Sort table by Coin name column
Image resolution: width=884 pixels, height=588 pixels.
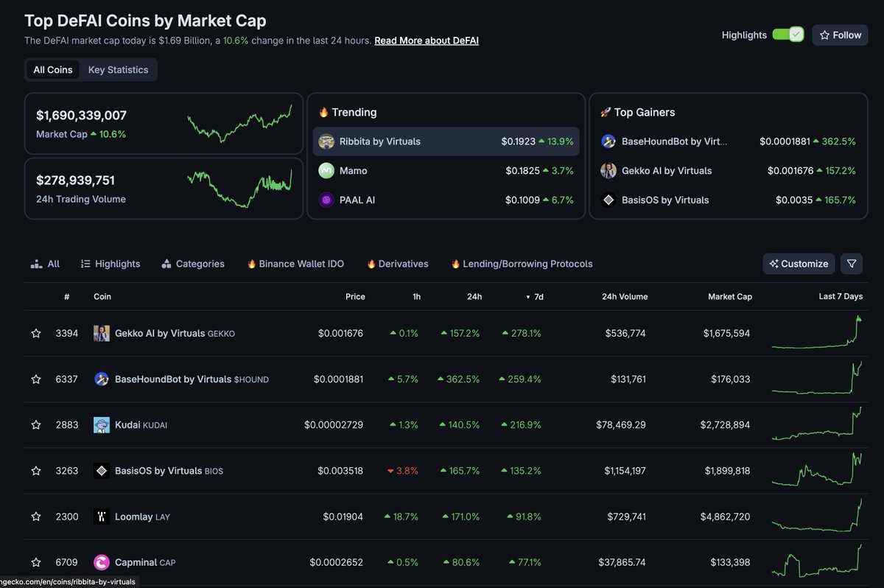coord(102,297)
